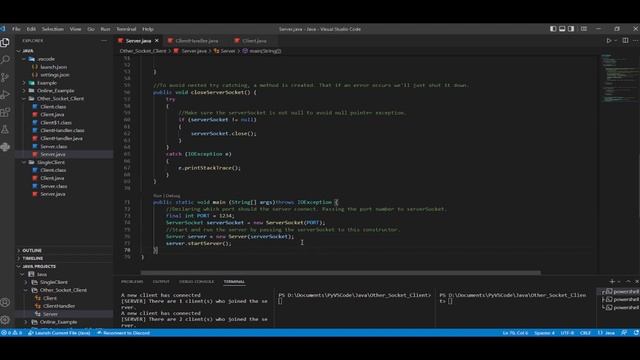Open the View menu
This screenshot has height=360, width=640.
click(76, 29)
